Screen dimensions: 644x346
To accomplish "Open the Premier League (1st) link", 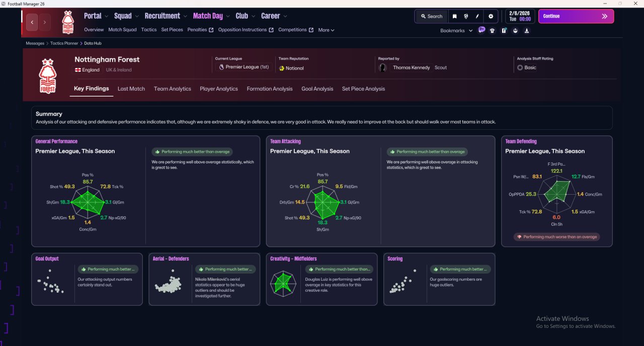I will coord(244,67).
